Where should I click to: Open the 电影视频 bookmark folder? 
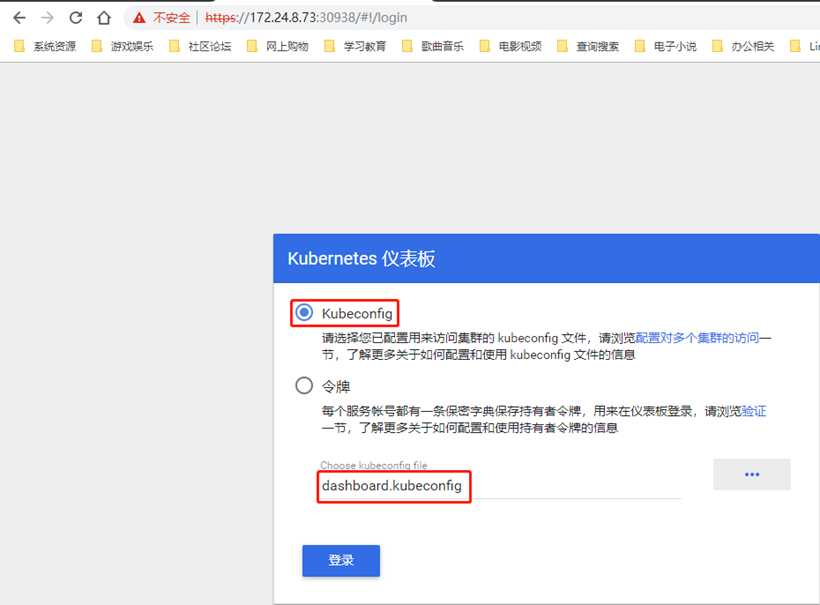pyautogui.click(x=510, y=46)
